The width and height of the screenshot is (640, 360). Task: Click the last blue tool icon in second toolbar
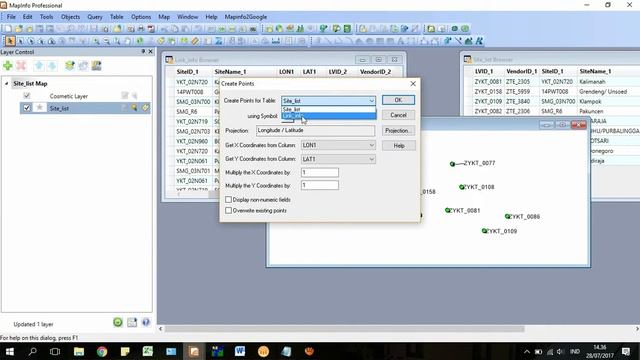coord(479,41)
